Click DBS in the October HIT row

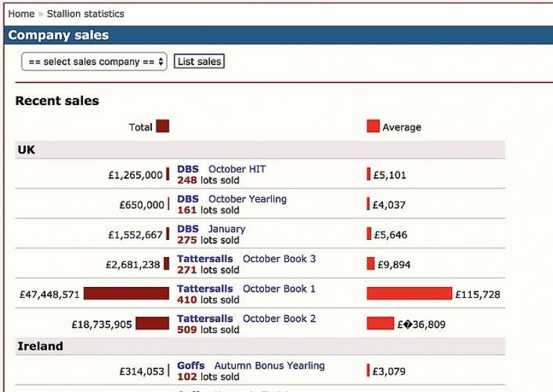188,169
